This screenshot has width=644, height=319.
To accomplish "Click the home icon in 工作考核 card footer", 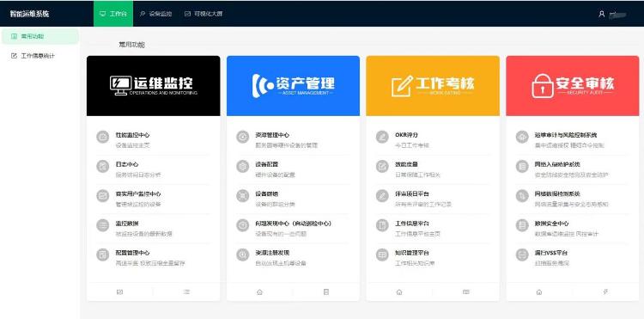I will 399,292.
